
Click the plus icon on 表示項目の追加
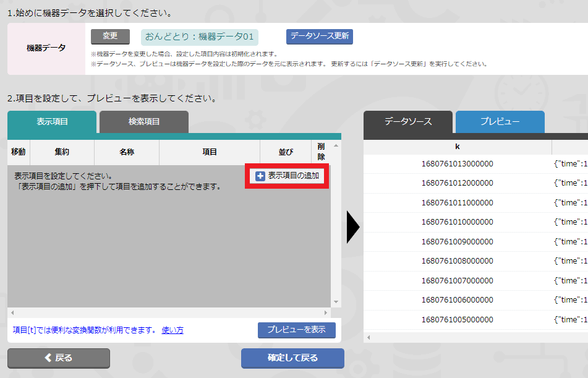260,176
